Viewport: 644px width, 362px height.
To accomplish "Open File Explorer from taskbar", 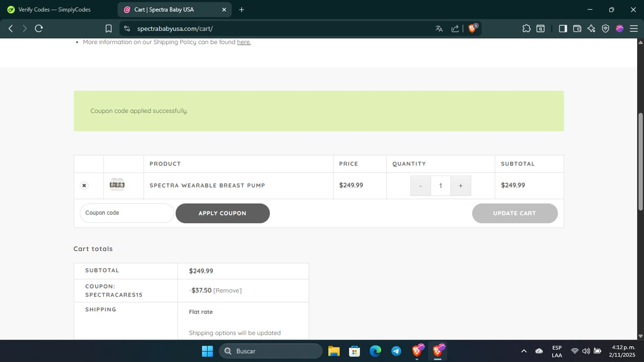I will coord(334,351).
